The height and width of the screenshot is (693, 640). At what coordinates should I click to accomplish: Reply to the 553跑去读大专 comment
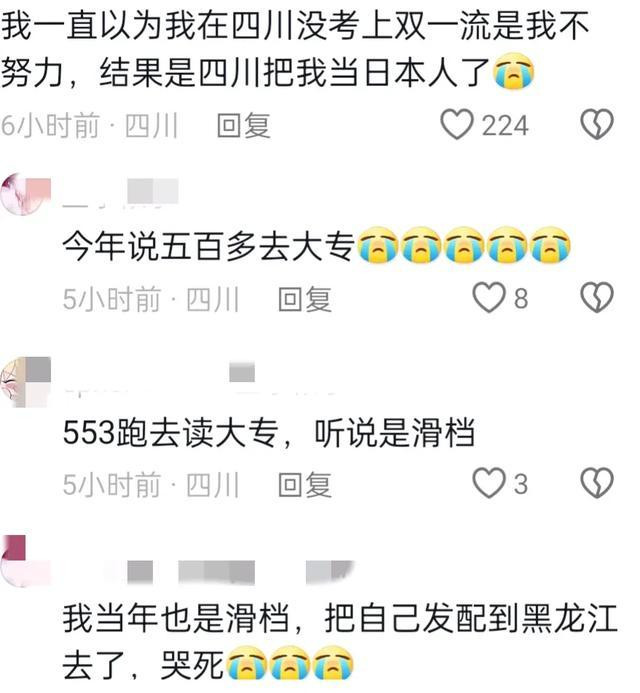click(305, 484)
